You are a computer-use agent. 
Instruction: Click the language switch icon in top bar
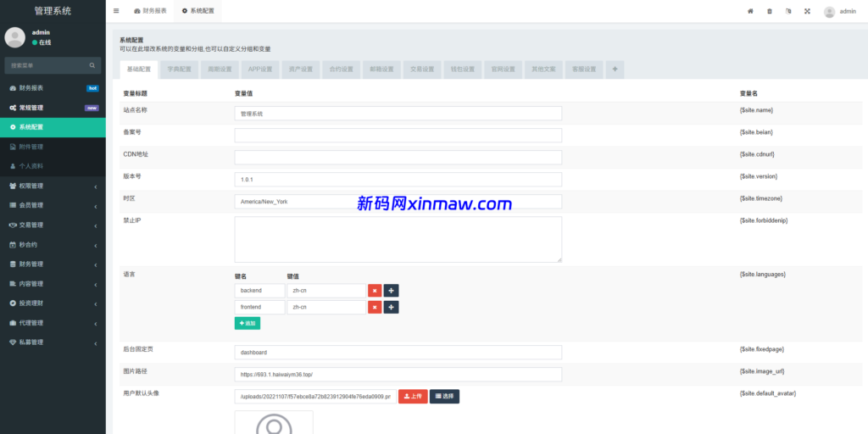[788, 11]
